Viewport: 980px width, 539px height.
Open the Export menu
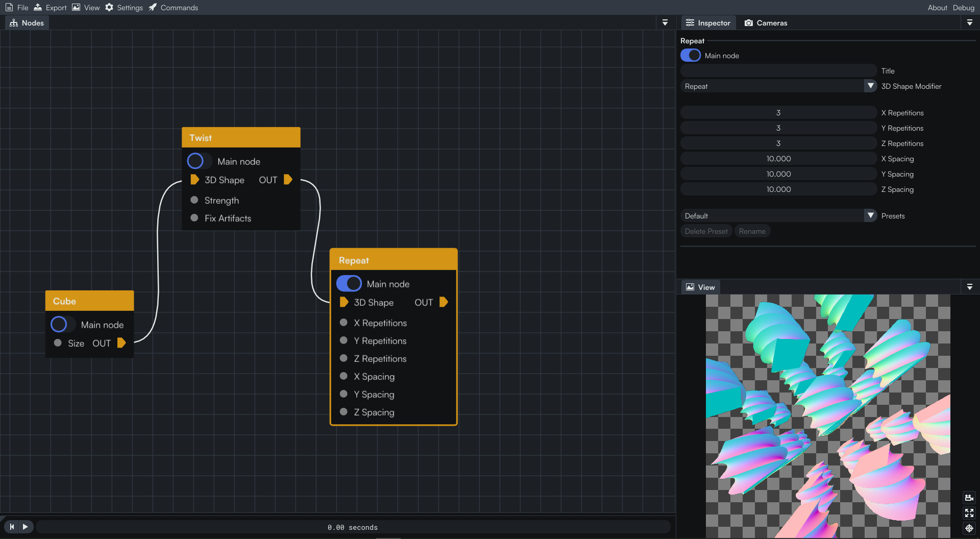[50, 8]
